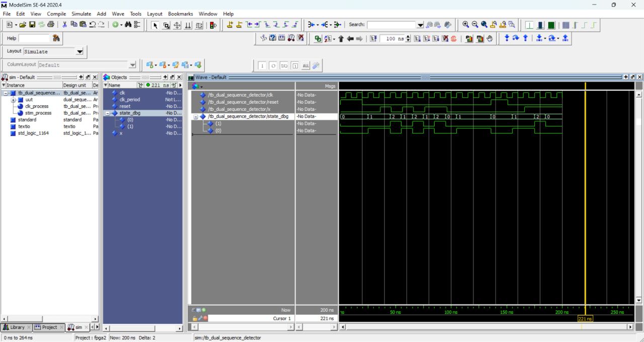Viewport: 644px width, 342px height.
Task: Open the Wave pane color icon dropdown
Action: point(201,86)
